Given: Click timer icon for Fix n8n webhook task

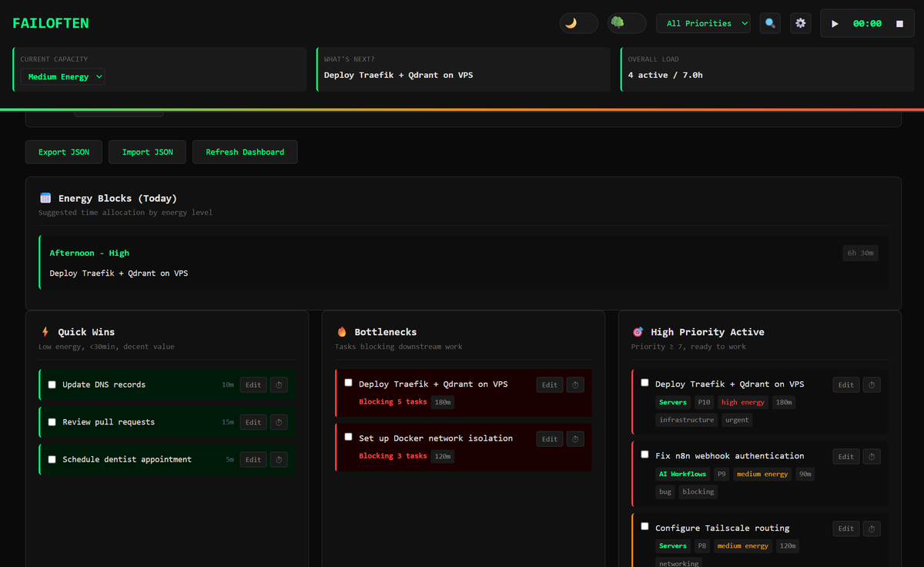Looking at the screenshot, I should point(872,457).
